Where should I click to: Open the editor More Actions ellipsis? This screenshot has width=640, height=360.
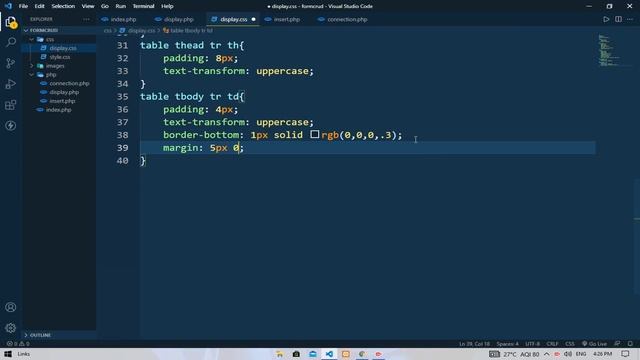tap(630, 19)
